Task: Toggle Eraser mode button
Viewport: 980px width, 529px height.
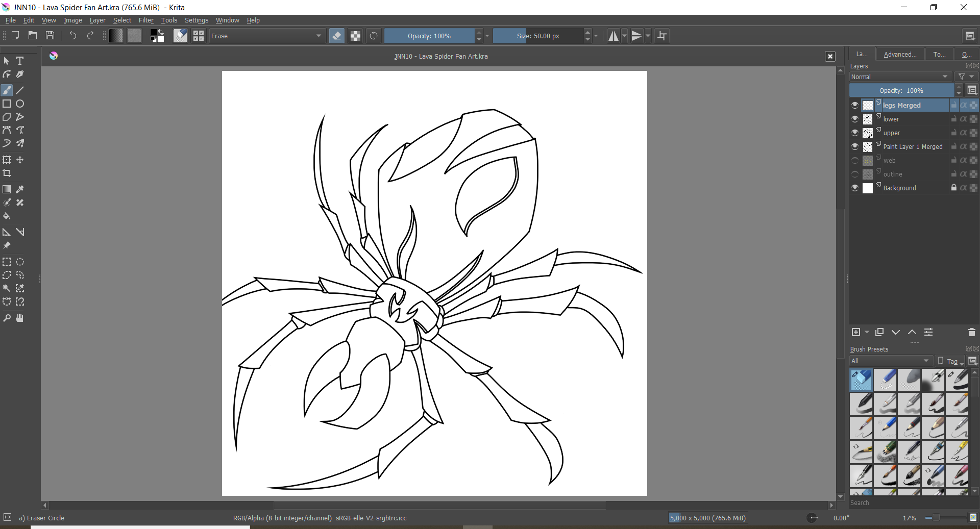Action: pos(337,36)
